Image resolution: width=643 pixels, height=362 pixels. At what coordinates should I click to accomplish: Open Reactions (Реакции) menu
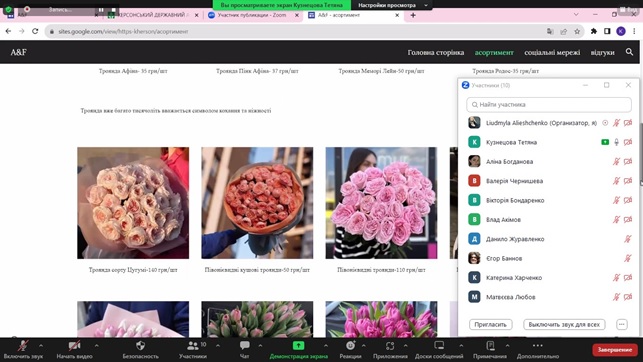350,350
